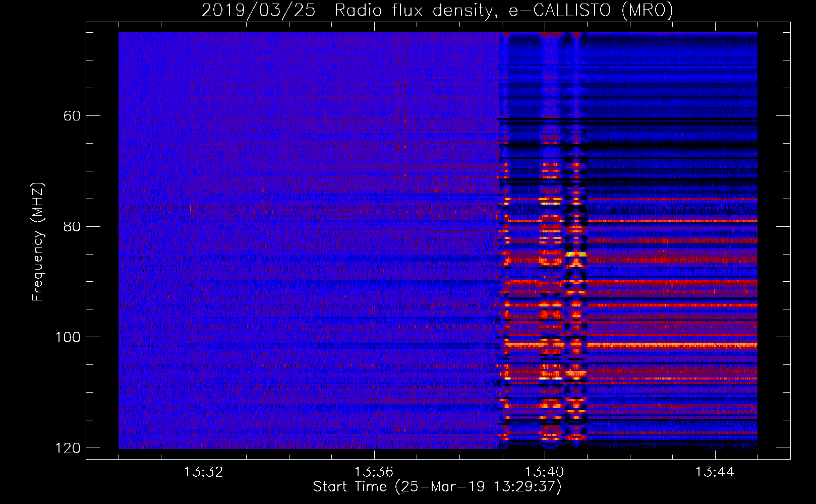Click the 60 frequency tick label
The image size is (816, 504).
(x=72, y=116)
